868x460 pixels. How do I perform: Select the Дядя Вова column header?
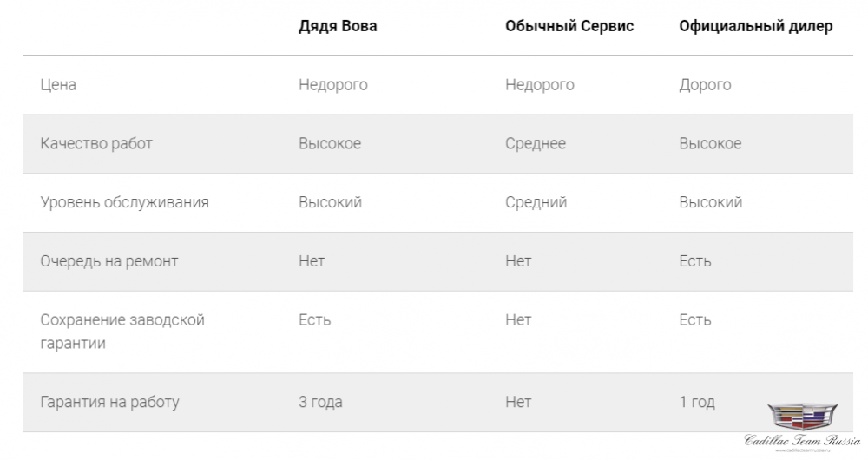(338, 26)
